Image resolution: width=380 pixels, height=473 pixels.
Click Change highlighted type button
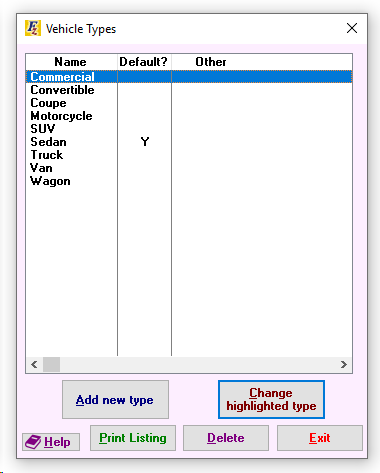pos(271,399)
